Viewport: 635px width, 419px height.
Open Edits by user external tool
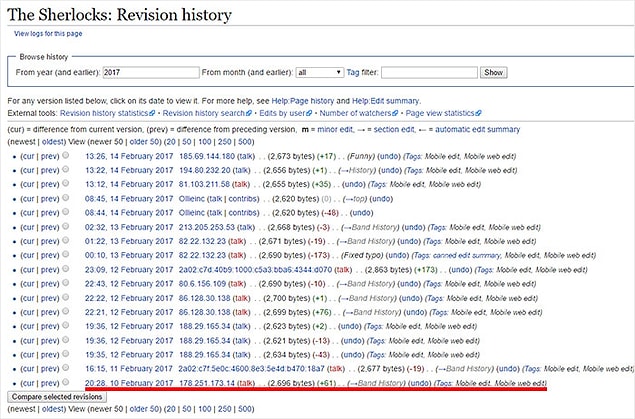pos(286,113)
